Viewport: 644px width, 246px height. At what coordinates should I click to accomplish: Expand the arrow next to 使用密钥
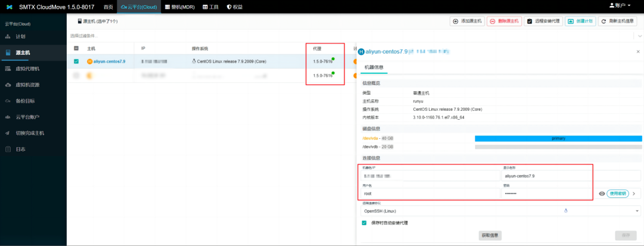click(633, 194)
